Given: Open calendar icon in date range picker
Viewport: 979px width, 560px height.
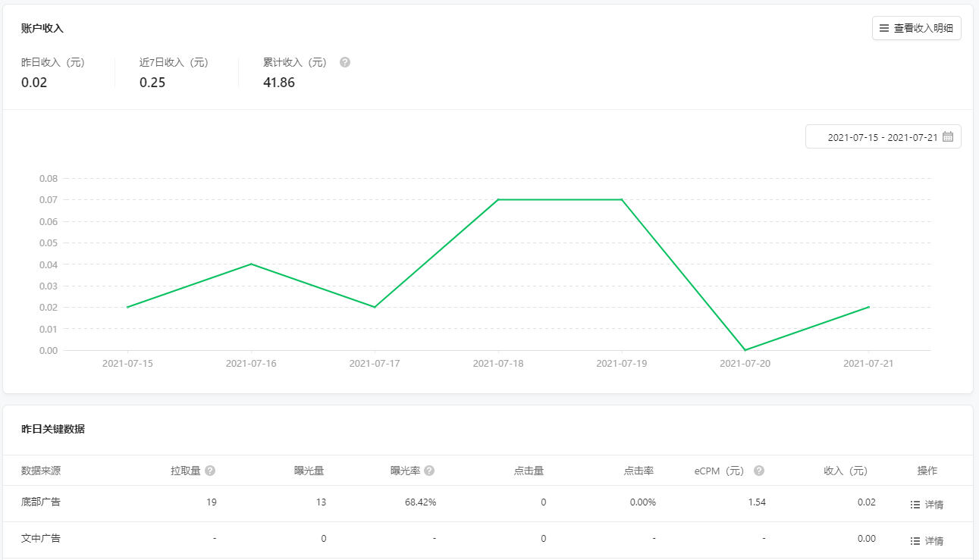Looking at the screenshot, I should point(947,137).
